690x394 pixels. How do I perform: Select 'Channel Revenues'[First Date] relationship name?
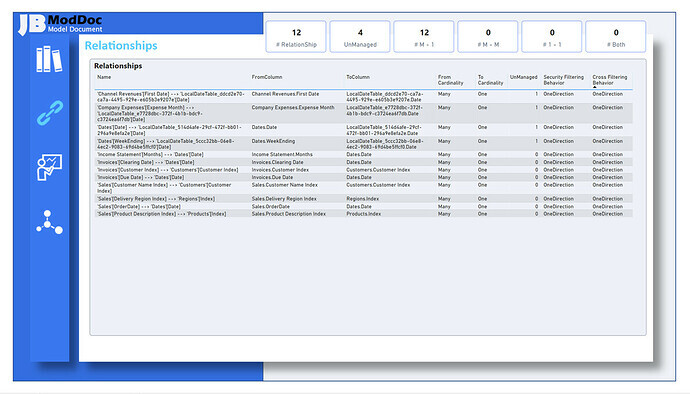[171, 97]
